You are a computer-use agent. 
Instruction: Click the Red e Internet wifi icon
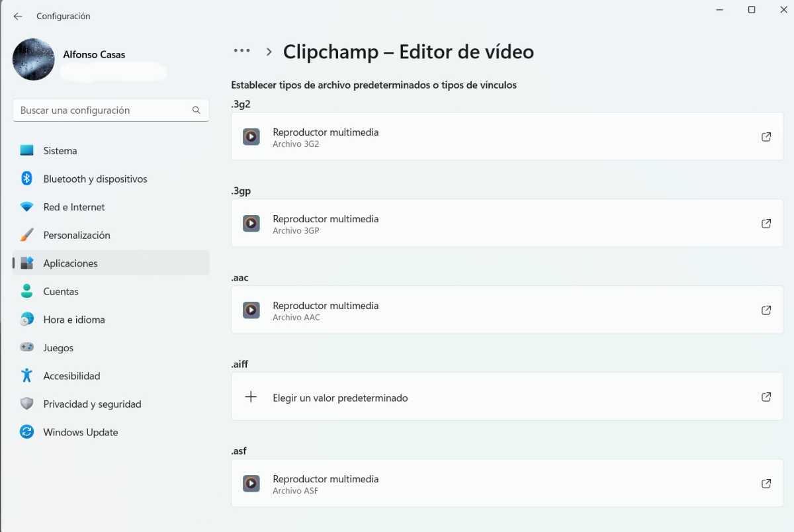[26, 207]
